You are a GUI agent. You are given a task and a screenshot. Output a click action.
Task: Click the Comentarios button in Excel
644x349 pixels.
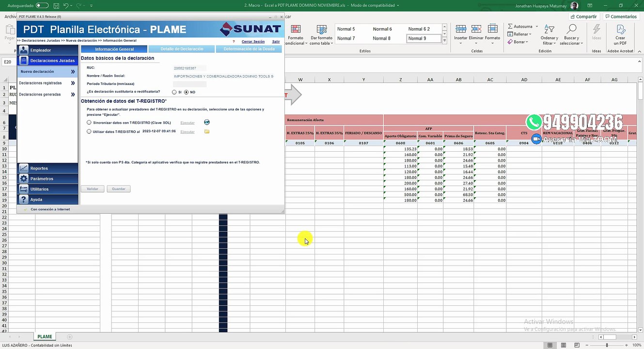point(620,16)
